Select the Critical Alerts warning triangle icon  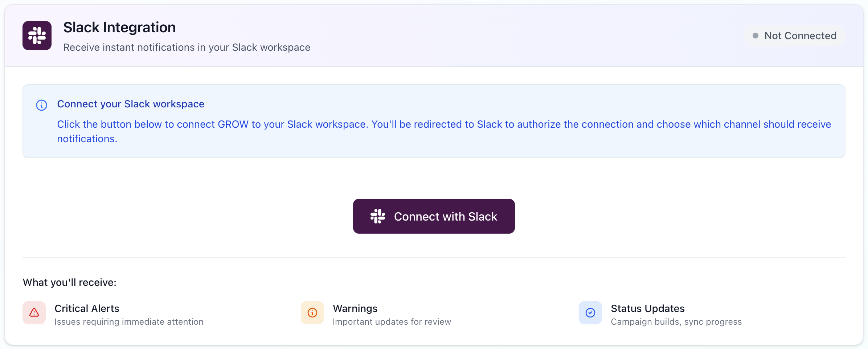coord(33,312)
